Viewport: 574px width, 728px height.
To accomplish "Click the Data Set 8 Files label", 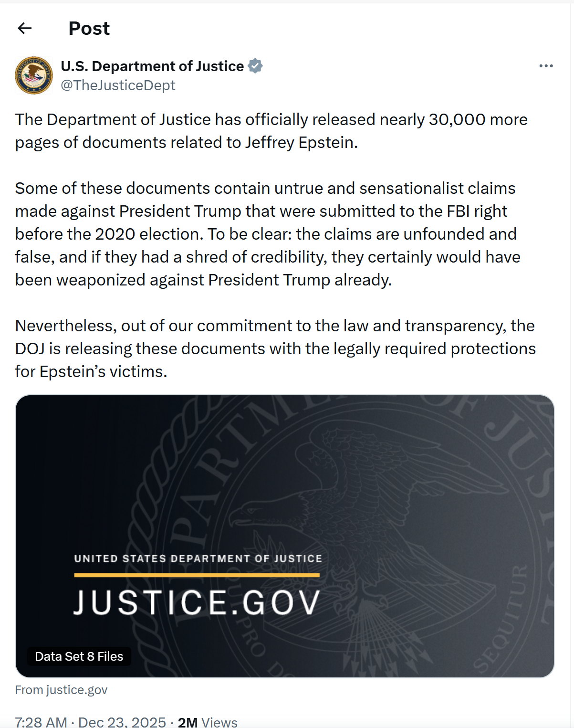I will [x=79, y=656].
